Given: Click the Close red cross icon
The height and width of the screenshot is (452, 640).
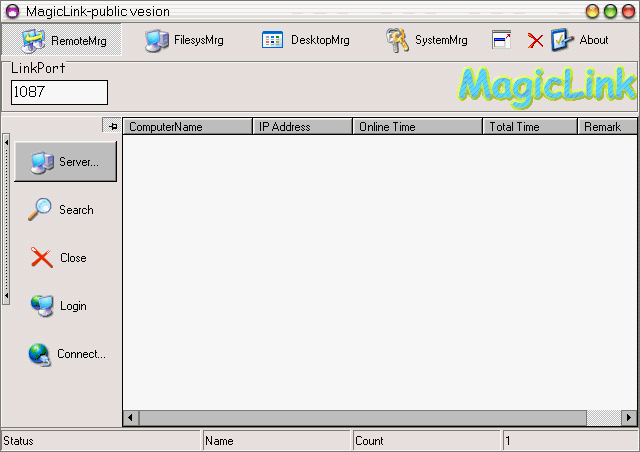Looking at the screenshot, I should pyautogui.click(x=42, y=258).
